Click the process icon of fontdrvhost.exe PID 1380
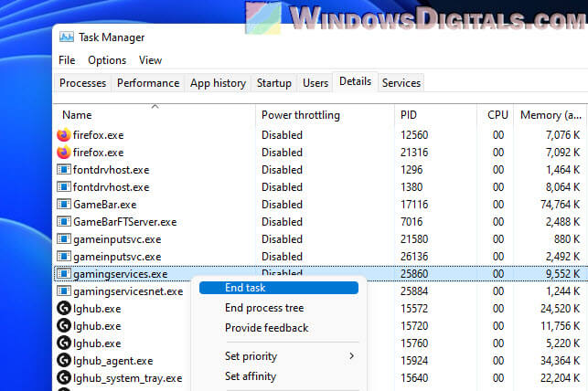Screen dimensions: 588x391 [x=64, y=187]
